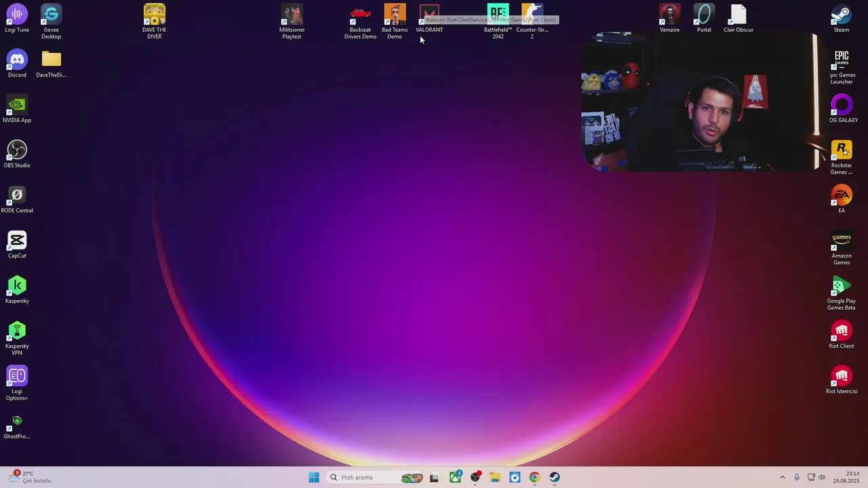The width and height of the screenshot is (868, 488).
Task: Click the microphone tray icon
Action: pos(797,477)
